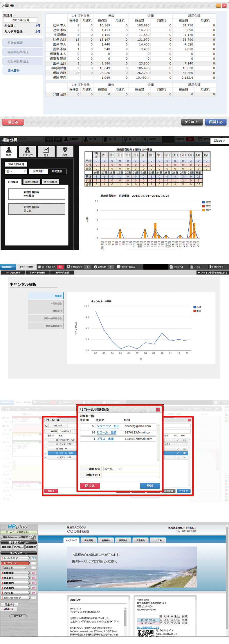Toggle checkbox for 有馬 幸 row

46,449
